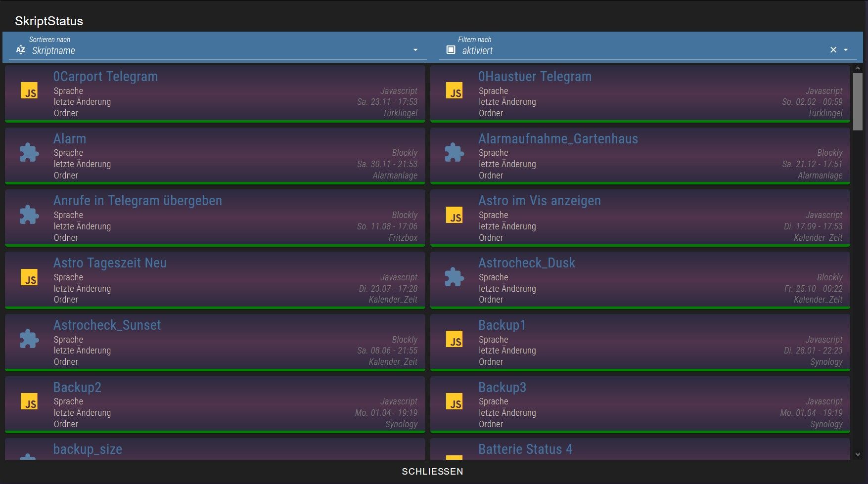
Task: Select the Astro Tageszeit Neu entry
Action: [x=110, y=263]
